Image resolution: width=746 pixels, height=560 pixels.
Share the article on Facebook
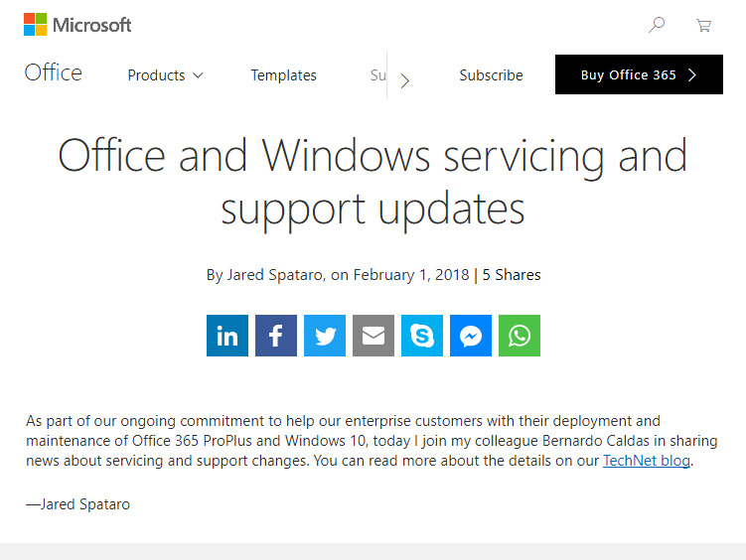tap(276, 336)
